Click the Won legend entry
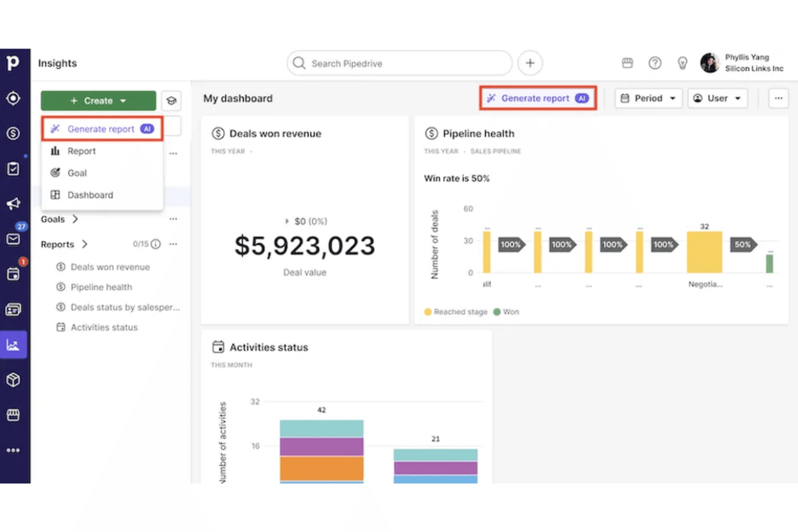Viewport: 798px width, 532px height. pos(506,312)
